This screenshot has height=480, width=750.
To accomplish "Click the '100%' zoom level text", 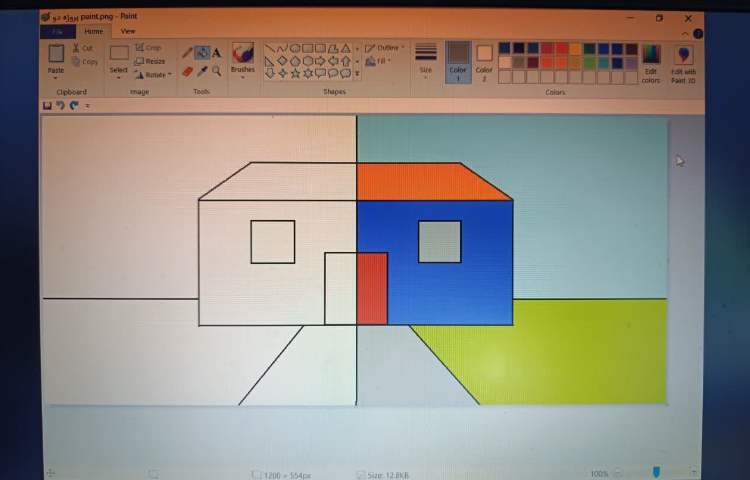I will pyautogui.click(x=599, y=474).
